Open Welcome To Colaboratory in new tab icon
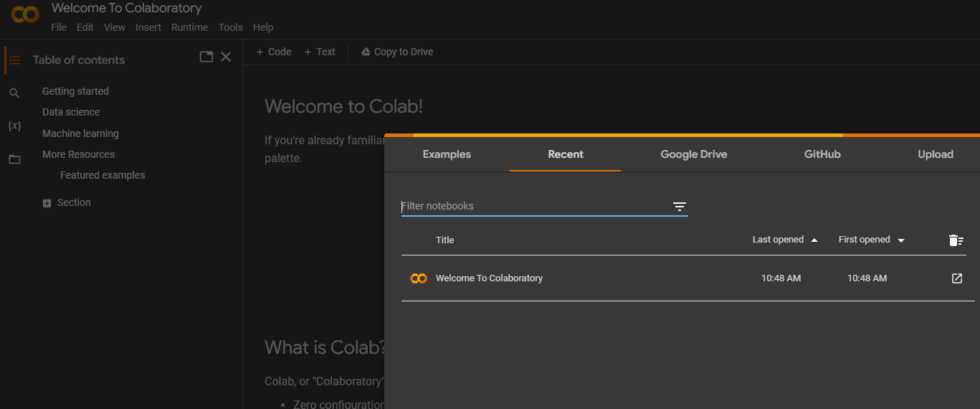Screen dimensions: 980x409 957,278
